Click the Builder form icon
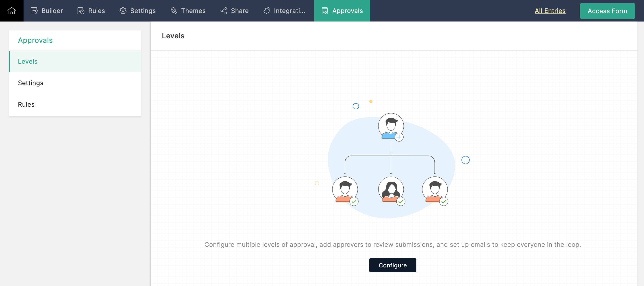 click(34, 11)
